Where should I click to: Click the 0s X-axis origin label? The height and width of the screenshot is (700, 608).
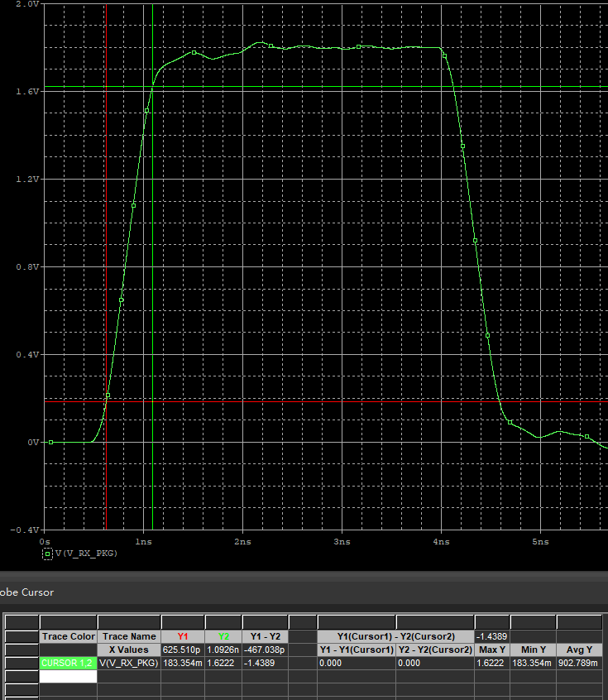pyautogui.click(x=45, y=541)
